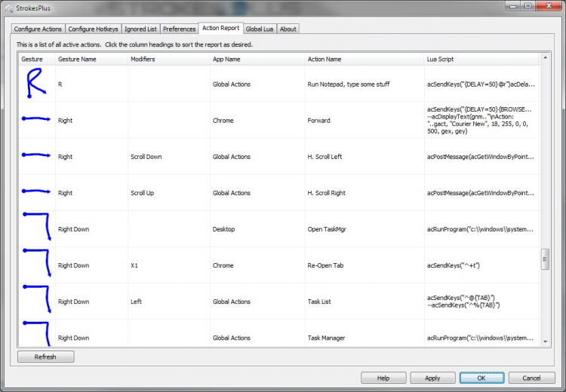Click Right Down gesture in Open TaskMgr row
Image resolution: width=566 pixels, height=392 pixels.
37,226
